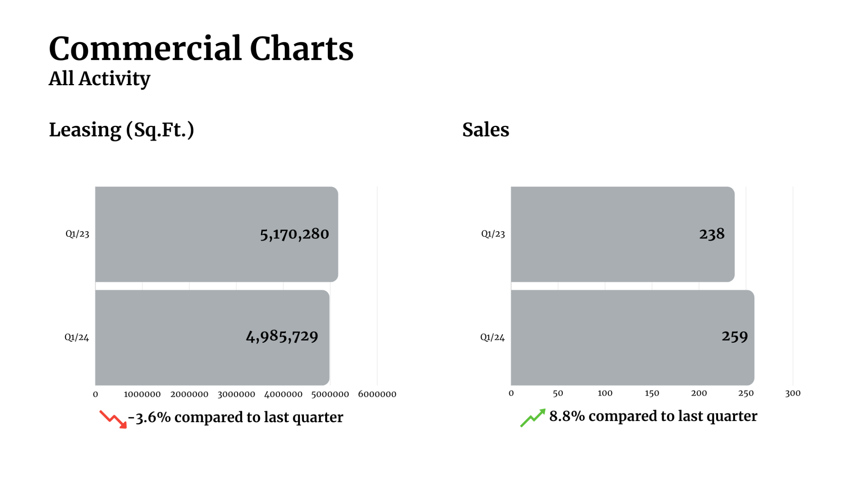Click the 4,985,729 data label

[x=282, y=337]
